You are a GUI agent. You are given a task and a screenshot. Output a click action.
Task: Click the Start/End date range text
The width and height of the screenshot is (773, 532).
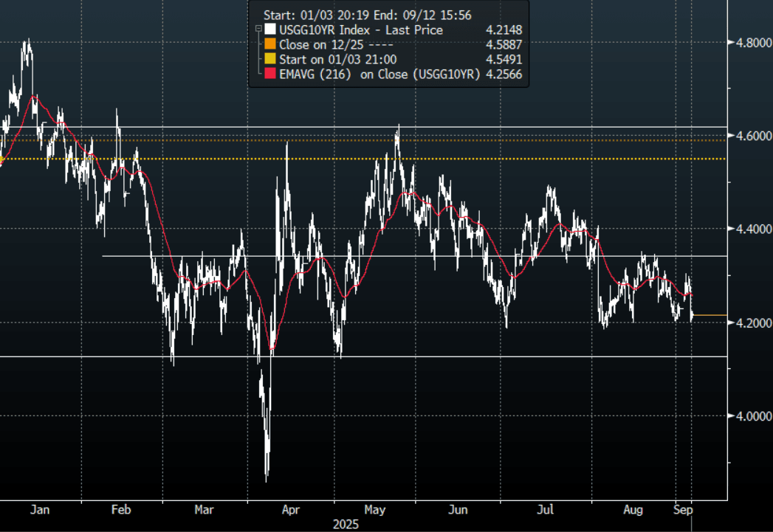pos(367,15)
